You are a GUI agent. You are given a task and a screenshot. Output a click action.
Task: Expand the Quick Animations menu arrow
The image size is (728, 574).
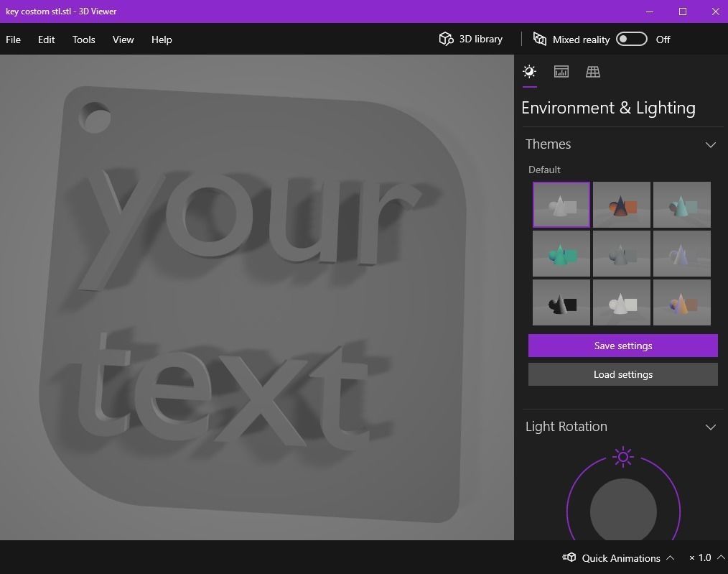coord(670,557)
